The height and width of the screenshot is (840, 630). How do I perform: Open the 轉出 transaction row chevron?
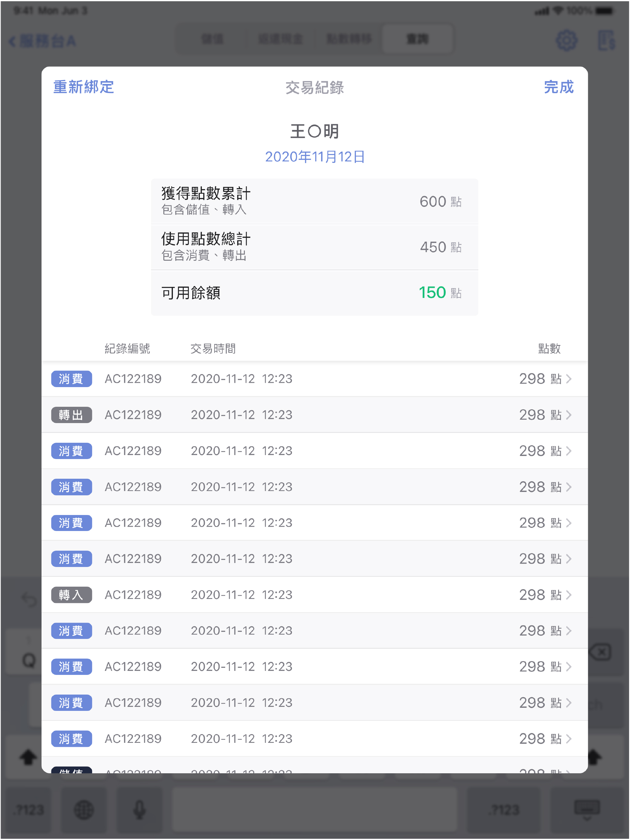click(x=569, y=415)
